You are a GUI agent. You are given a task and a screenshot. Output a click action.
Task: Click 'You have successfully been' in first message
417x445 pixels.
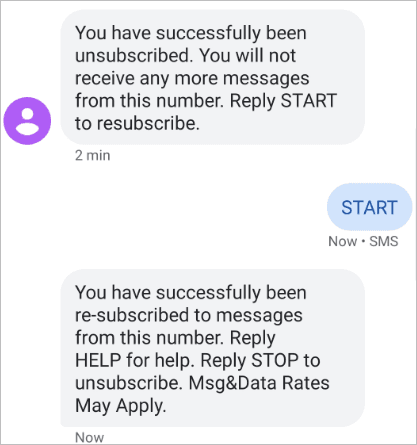191,33
